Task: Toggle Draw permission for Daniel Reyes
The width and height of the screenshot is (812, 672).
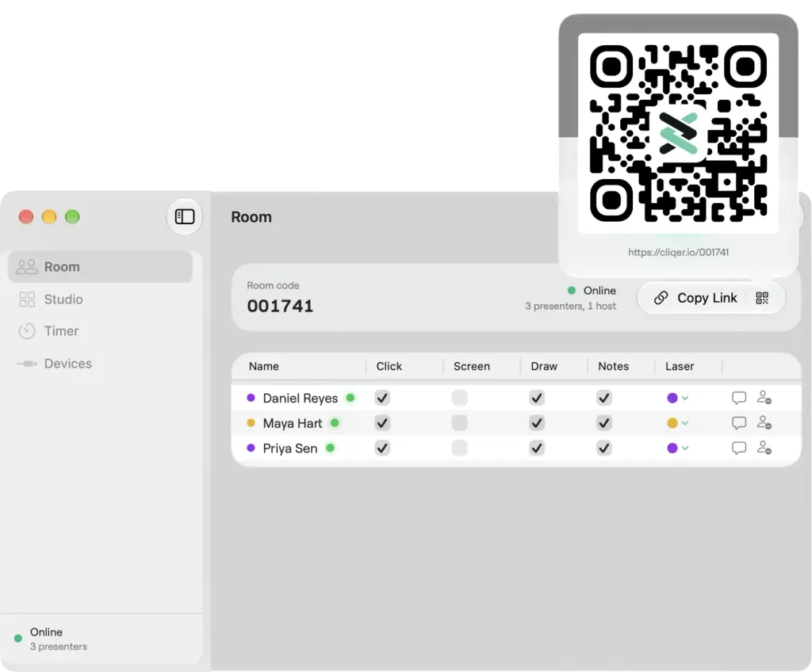Action: point(537,398)
